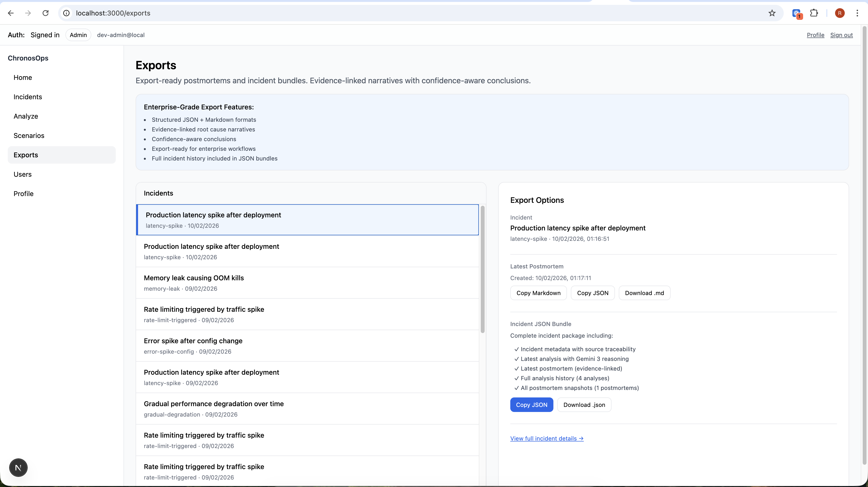Click the Next.js dev tools badge
Viewport: 868px width, 487px height.
coord(18,467)
